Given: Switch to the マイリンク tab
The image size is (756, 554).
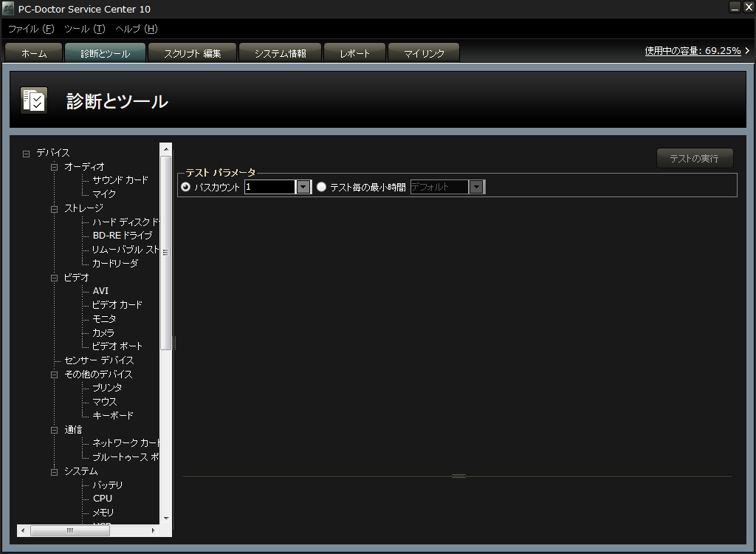Looking at the screenshot, I should click(424, 53).
